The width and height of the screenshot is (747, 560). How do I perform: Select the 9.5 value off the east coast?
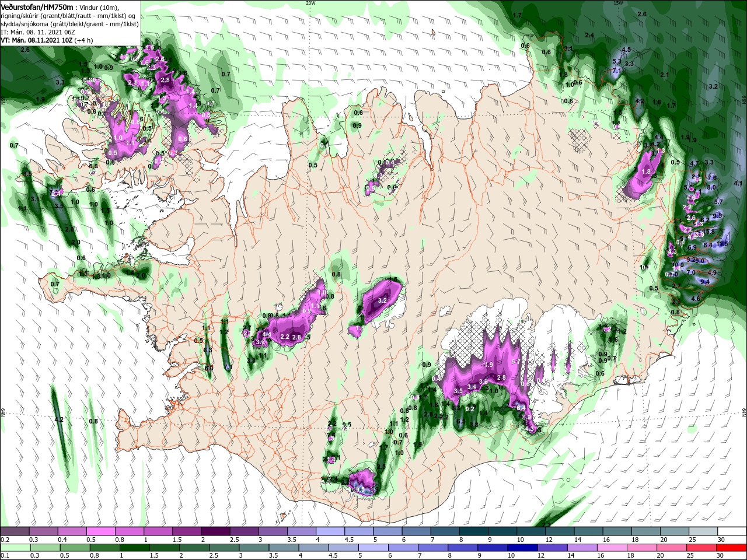click(717, 216)
